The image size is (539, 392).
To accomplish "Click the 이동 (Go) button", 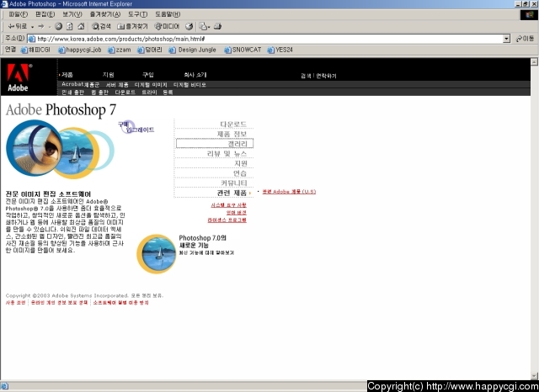I will pyautogui.click(x=525, y=39).
